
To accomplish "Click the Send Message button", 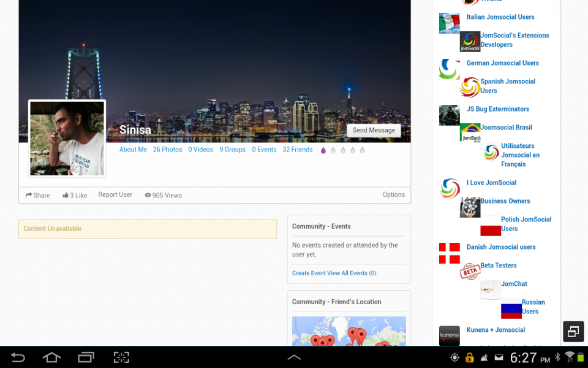I will click(374, 130).
